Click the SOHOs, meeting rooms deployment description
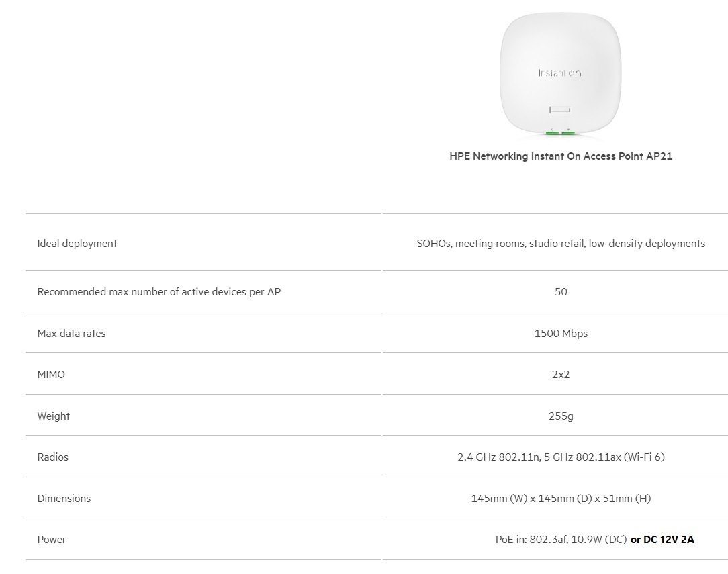Image resolution: width=728 pixels, height=574 pixels. click(561, 244)
